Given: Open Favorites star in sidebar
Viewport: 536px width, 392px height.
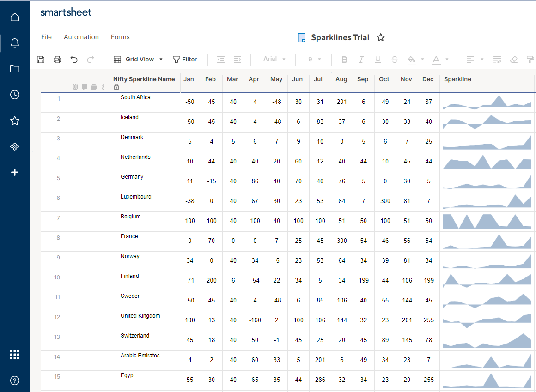Looking at the screenshot, I should pos(15,121).
